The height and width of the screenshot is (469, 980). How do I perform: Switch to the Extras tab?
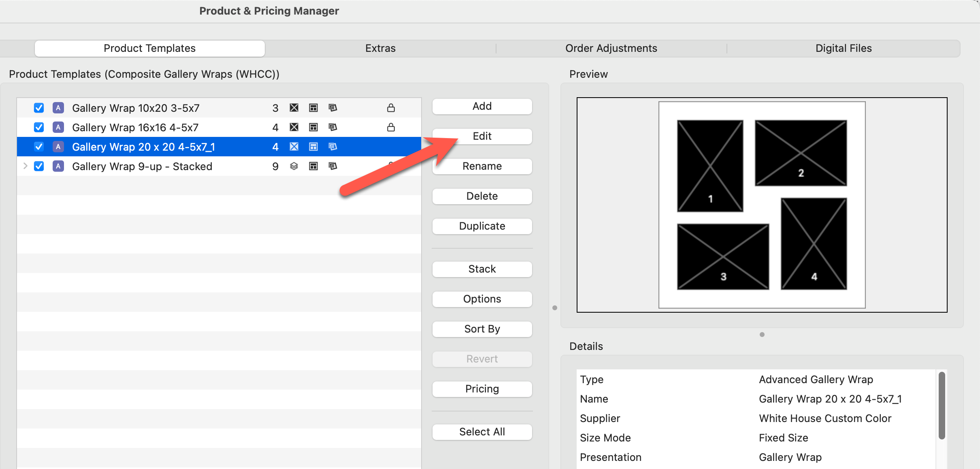tap(380, 48)
